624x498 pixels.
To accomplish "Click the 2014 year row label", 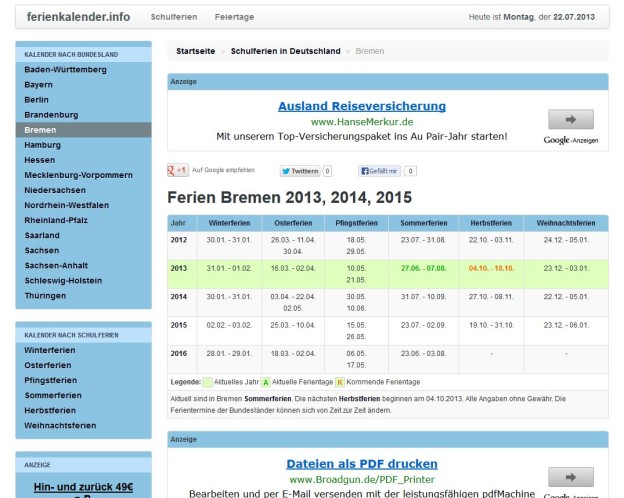I will [x=179, y=297].
